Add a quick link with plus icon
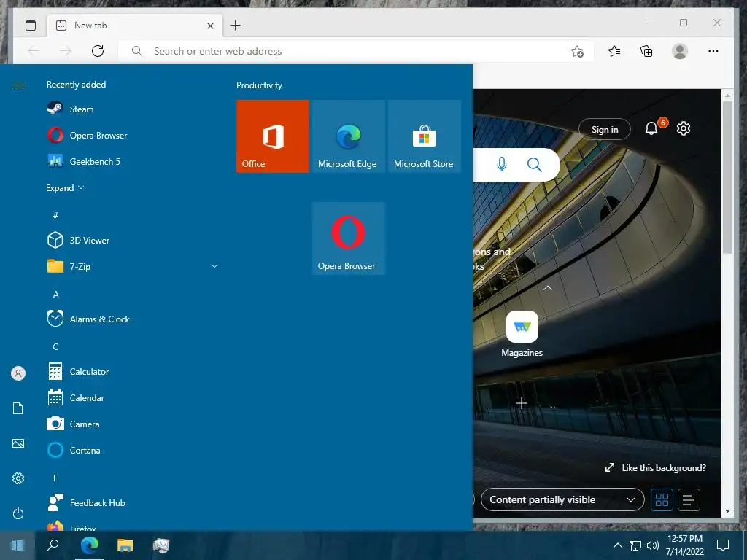The image size is (747, 560). pos(522,404)
